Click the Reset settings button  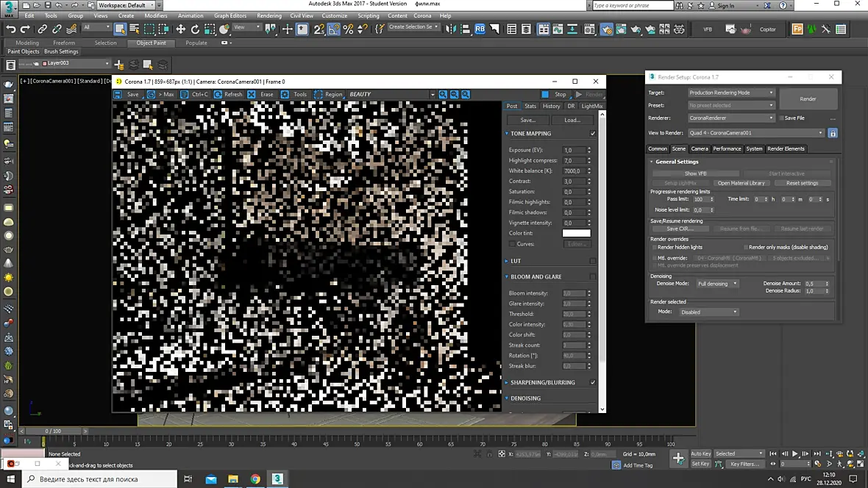point(802,183)
